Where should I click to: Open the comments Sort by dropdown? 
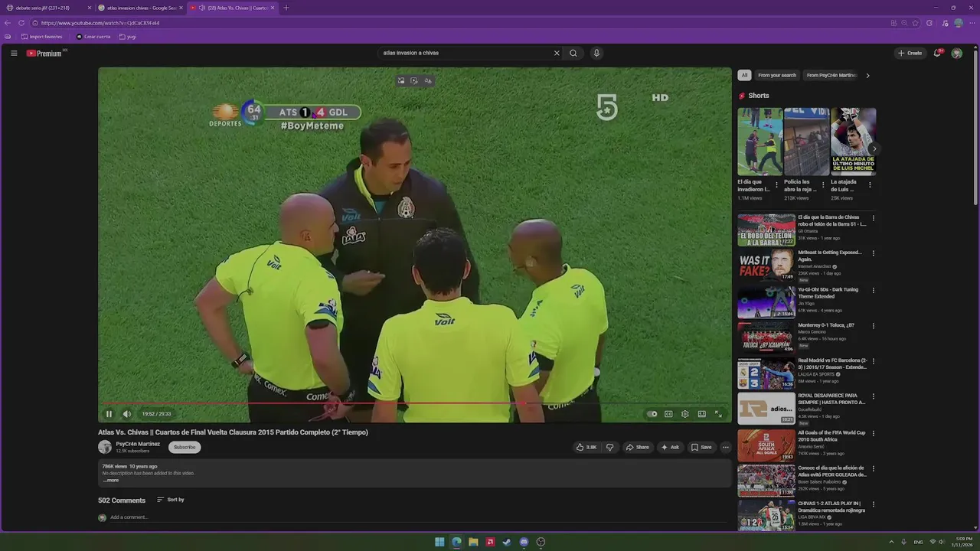(x=171, y=500)
